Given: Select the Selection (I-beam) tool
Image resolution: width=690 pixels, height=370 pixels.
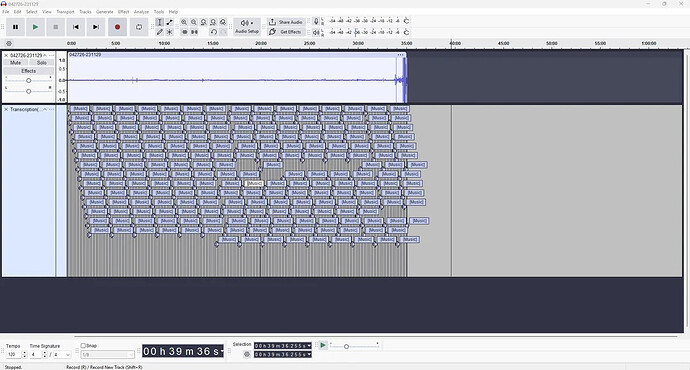Looking at the screenshot, I should point(160,22).
